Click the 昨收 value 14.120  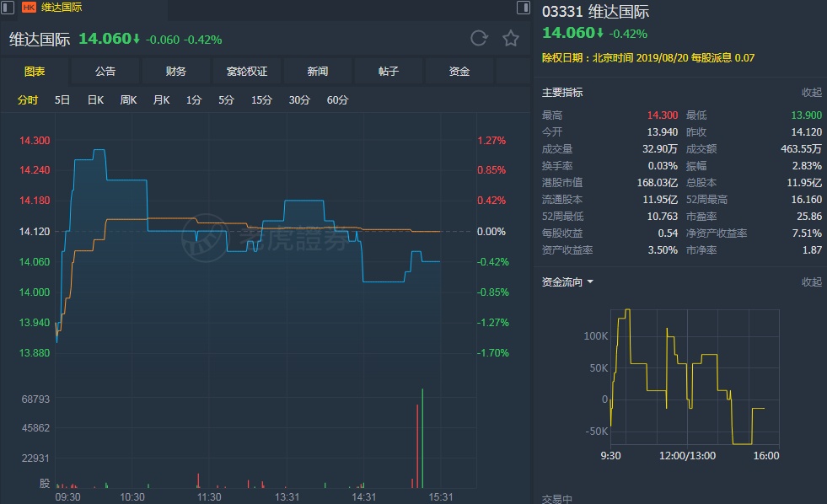[x=806, y=131]
